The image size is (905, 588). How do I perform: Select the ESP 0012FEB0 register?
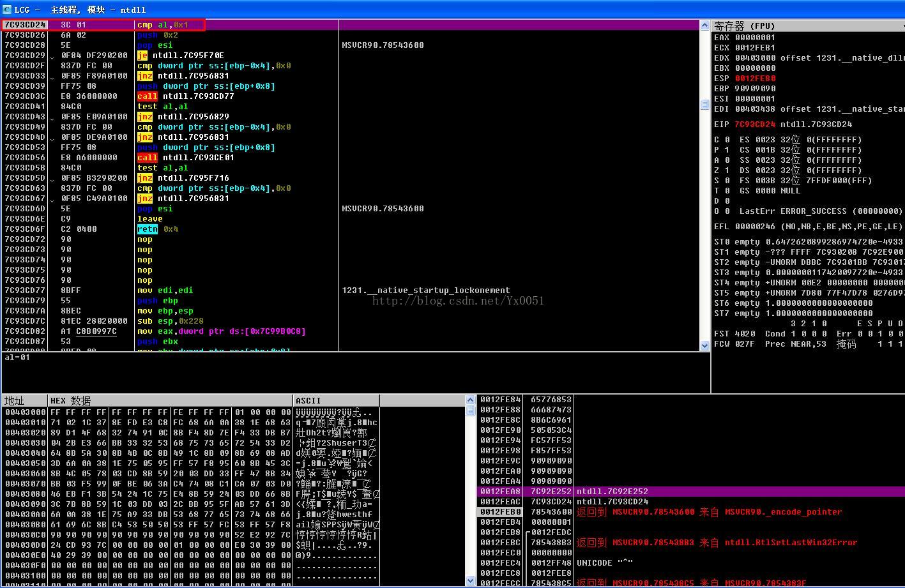point(745,79)
